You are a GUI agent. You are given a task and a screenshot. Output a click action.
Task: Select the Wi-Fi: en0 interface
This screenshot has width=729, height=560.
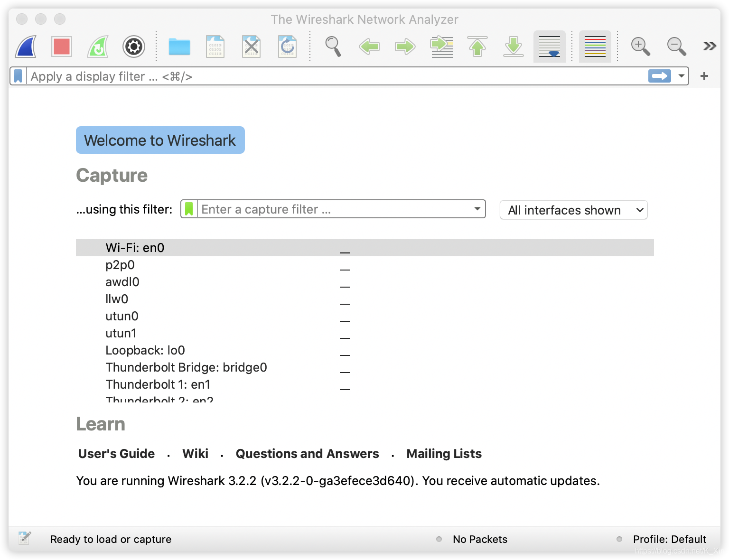pyautogui.click(x=365, y=248)
